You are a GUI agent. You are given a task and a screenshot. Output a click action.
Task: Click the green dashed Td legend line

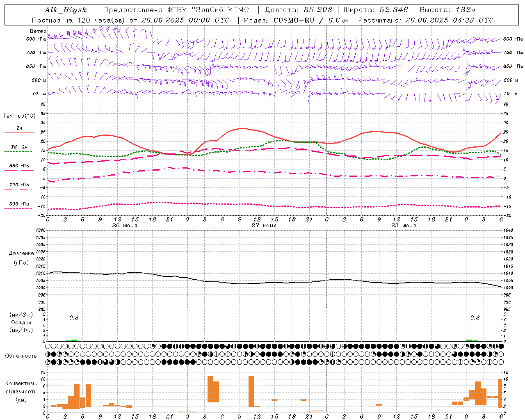(x=18, y=151)
